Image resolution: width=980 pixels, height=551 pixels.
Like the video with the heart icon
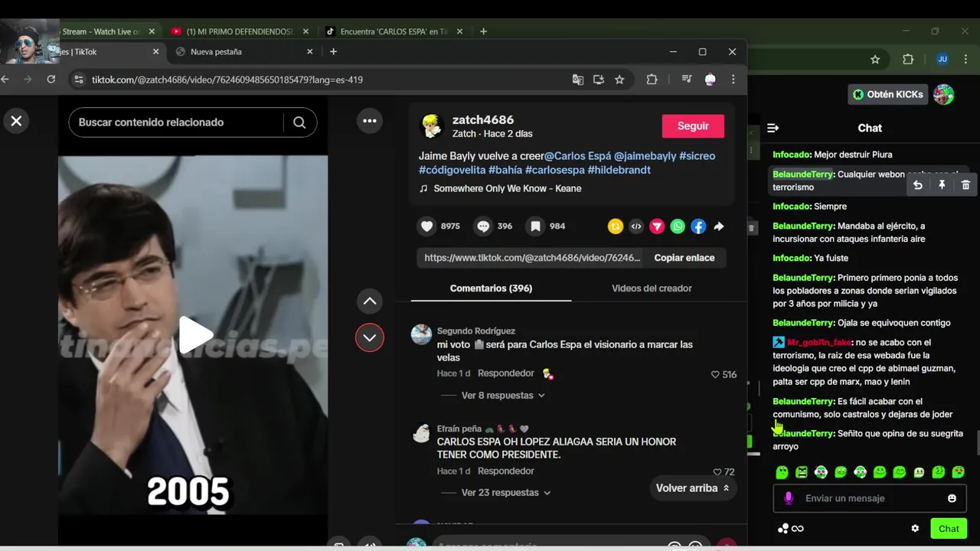pos(427,227)
